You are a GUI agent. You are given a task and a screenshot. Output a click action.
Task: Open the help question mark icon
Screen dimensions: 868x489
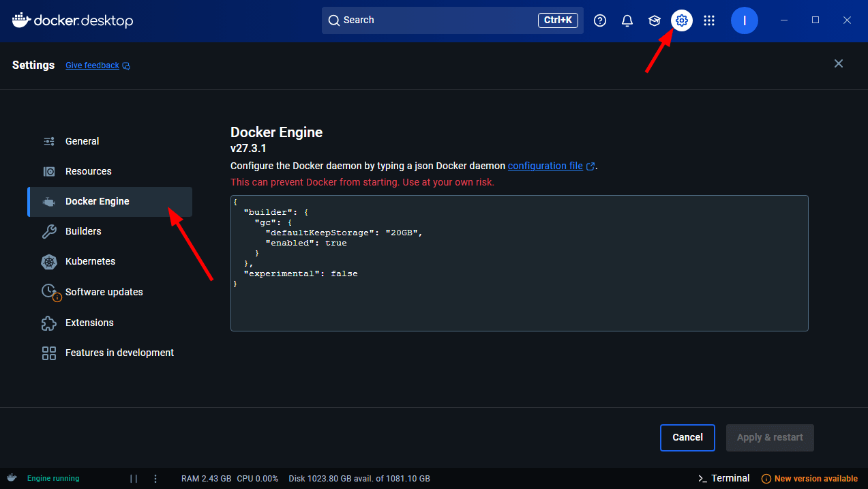tap(599, 20)
